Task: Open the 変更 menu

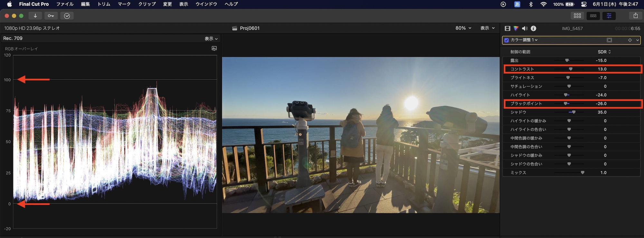Action: (x=167, y=4)
